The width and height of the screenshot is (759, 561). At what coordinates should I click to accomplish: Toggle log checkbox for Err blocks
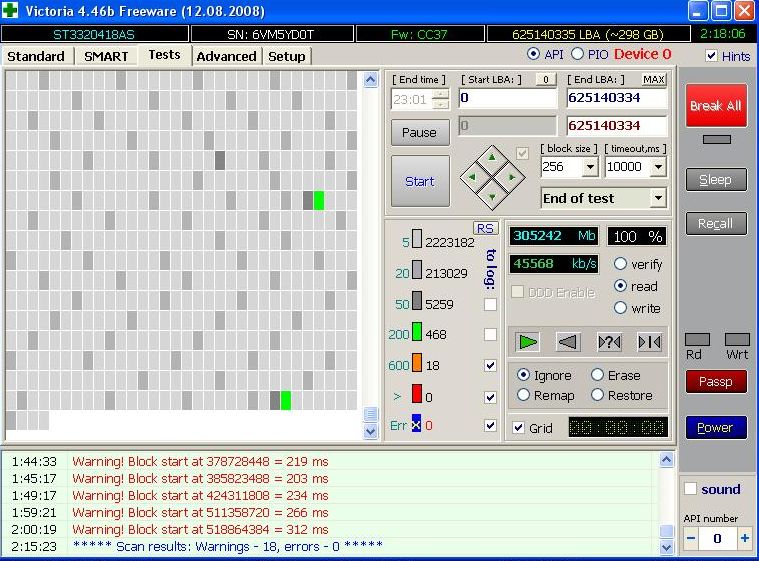tap(490, 425)
